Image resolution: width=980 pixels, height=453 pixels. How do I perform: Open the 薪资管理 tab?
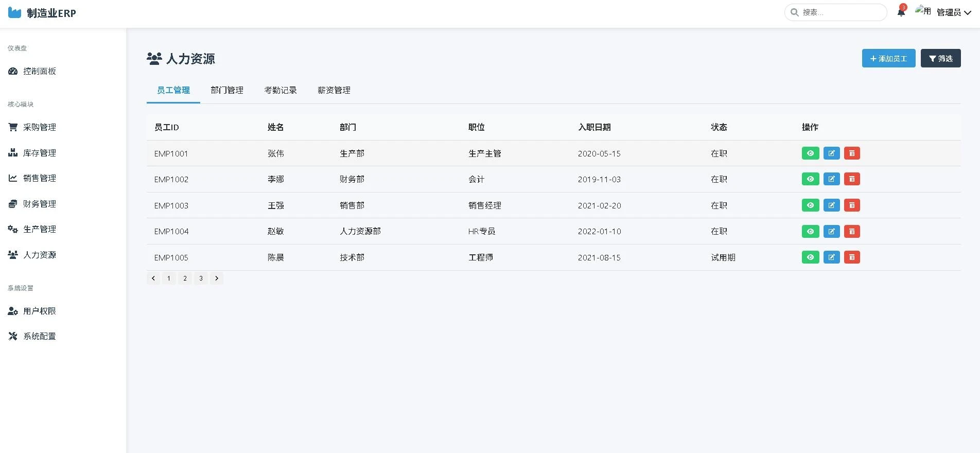(x=334, y=90)
